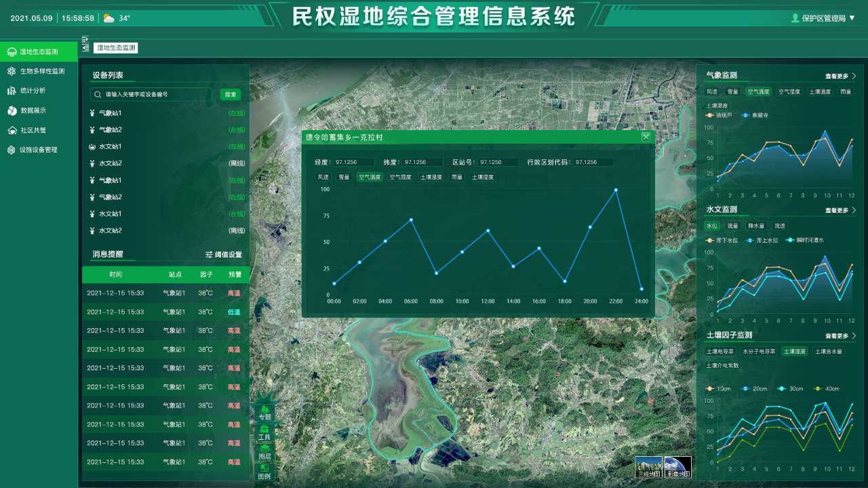Click the 生物多样性监测 sidebar gear icon

tap(12, 71)
